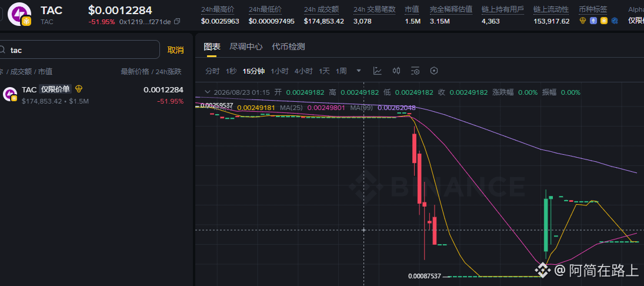Open the 代币检测 tab

point(288,46)
